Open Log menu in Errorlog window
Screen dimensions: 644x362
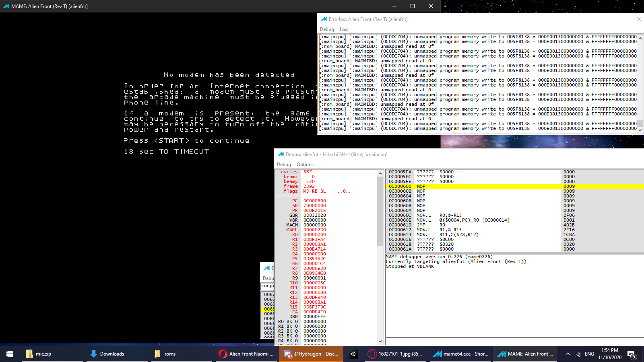pos(343,29)
